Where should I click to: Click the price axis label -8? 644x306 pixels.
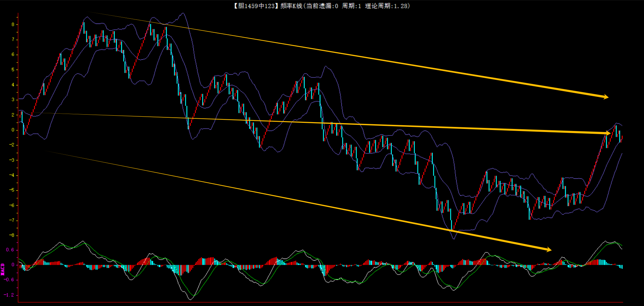12,235
